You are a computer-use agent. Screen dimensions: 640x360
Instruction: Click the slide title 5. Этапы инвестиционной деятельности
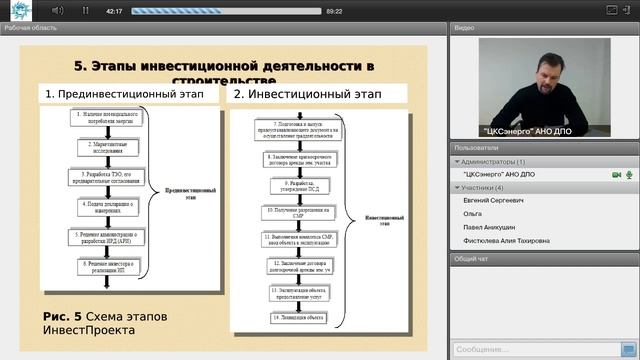tap(224, 72)
